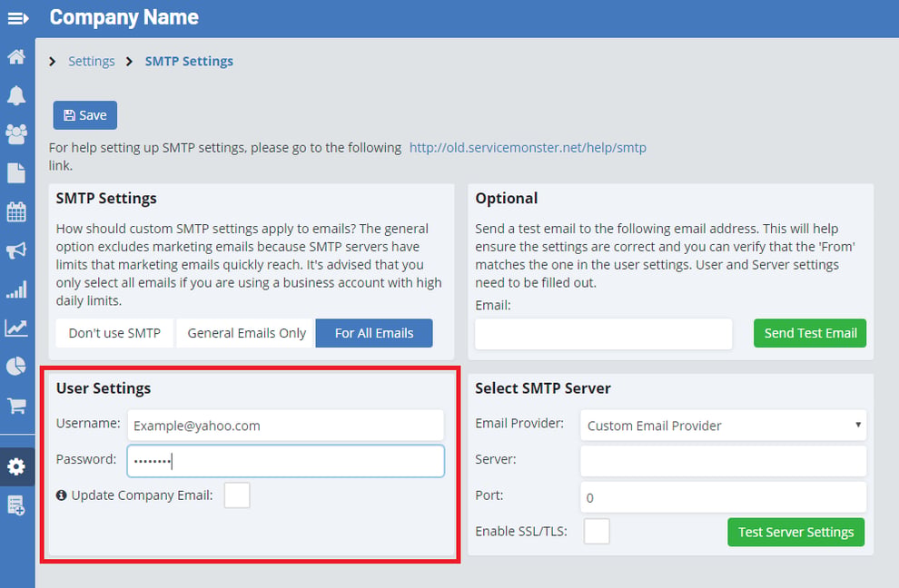Open the Home dashboard icon
Viewport: 899px width, 588px height.
click(16, 57)
